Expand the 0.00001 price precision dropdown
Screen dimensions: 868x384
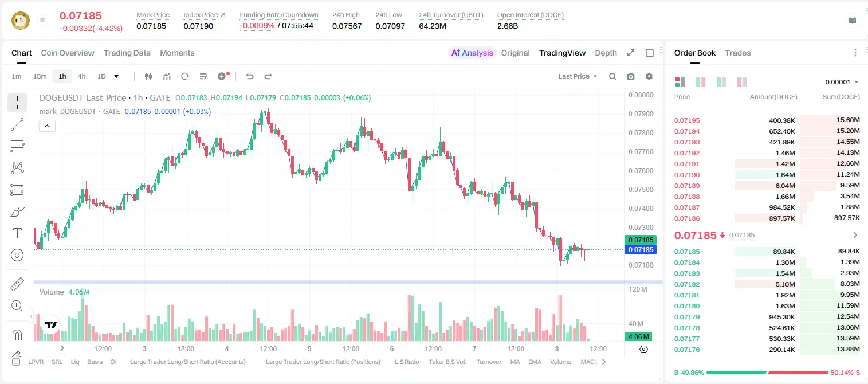point(842,82)
